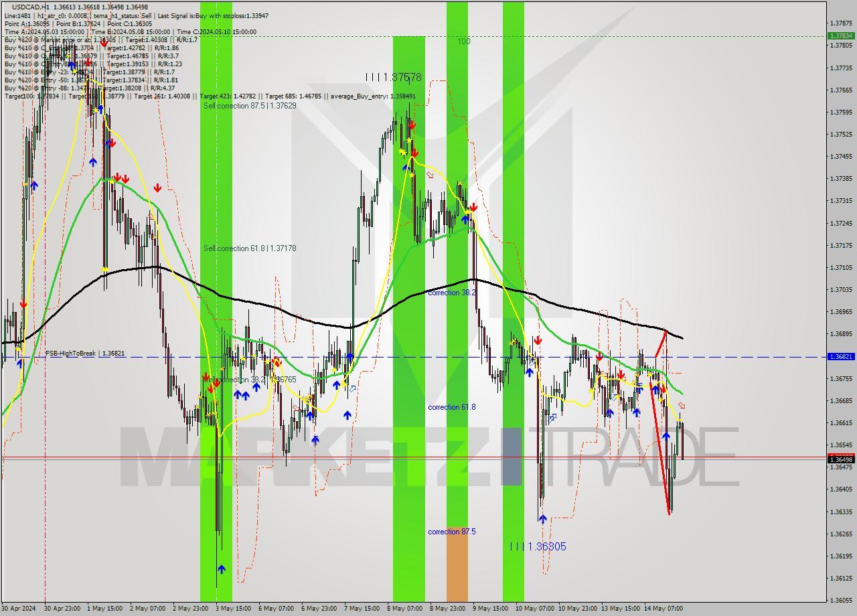
Task: Click the '7 May 15:00' time label
Action: point(362,609)
